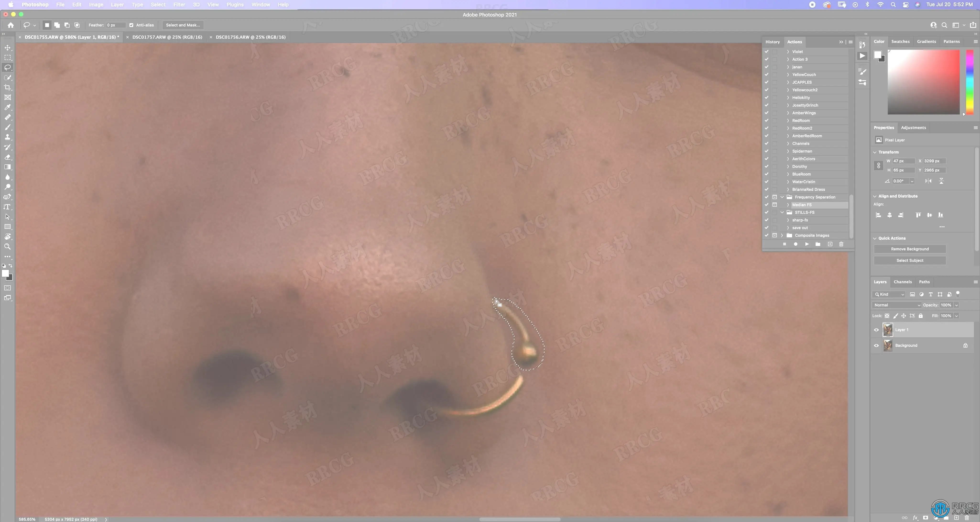Open the layer Kind filter dropdown

(x=889, y=294)
